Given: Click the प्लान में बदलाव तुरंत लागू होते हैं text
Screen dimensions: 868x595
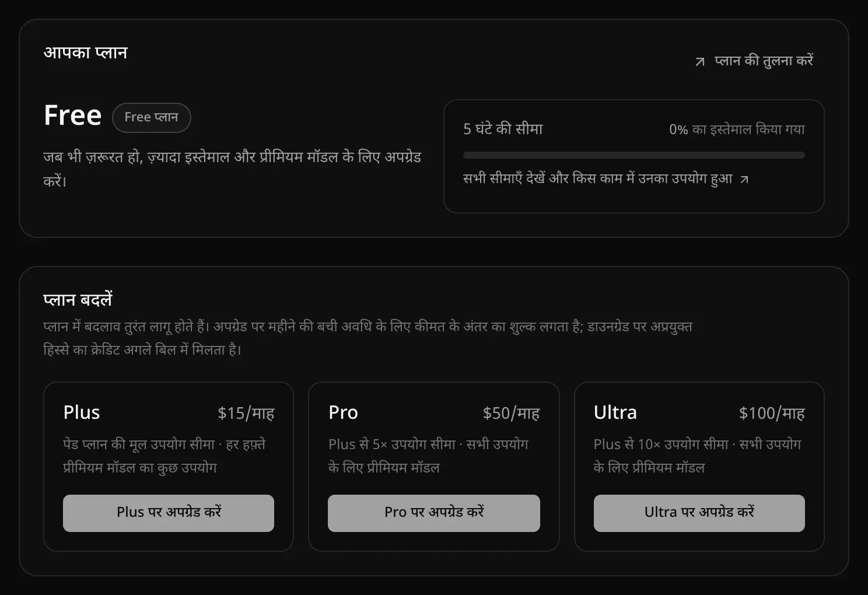Looking at the screenshot, I should click(367, 338).
